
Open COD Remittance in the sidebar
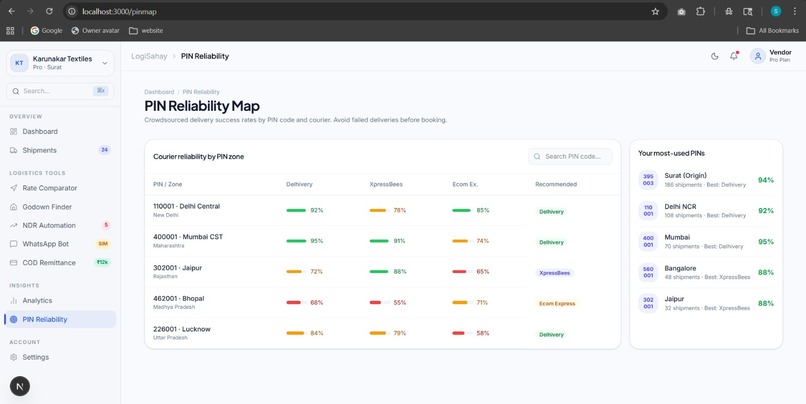coord(60,263)
